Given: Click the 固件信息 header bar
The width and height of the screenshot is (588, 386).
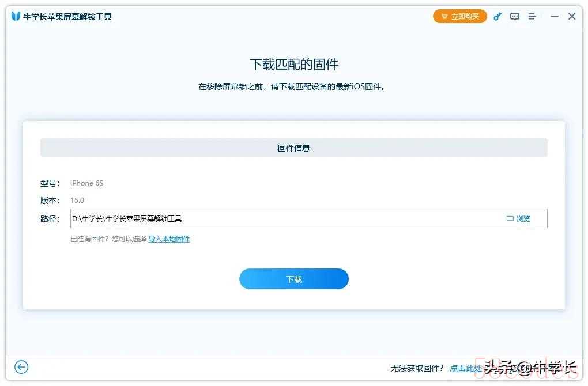Looking at the screenshot, I should point(294,147).
